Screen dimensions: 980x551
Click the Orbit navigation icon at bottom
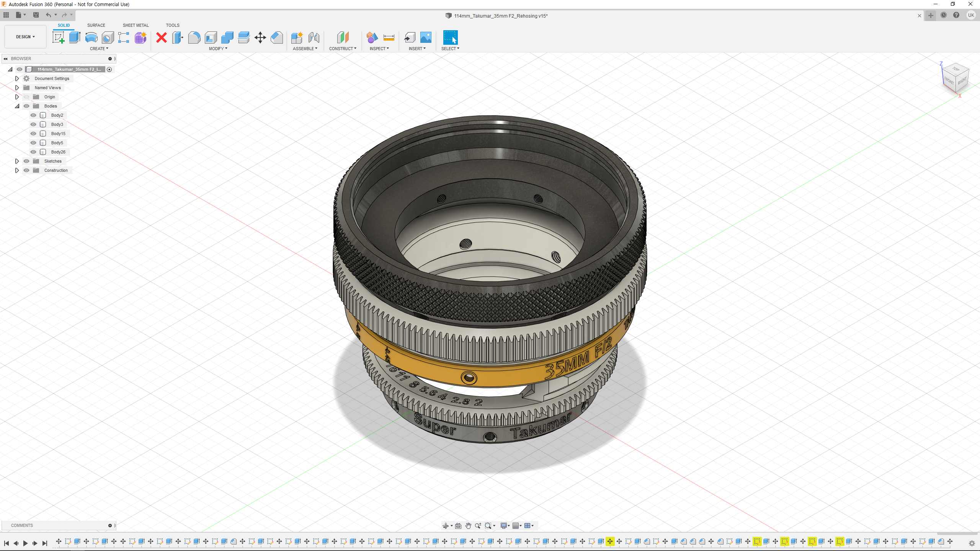(446, 526)
